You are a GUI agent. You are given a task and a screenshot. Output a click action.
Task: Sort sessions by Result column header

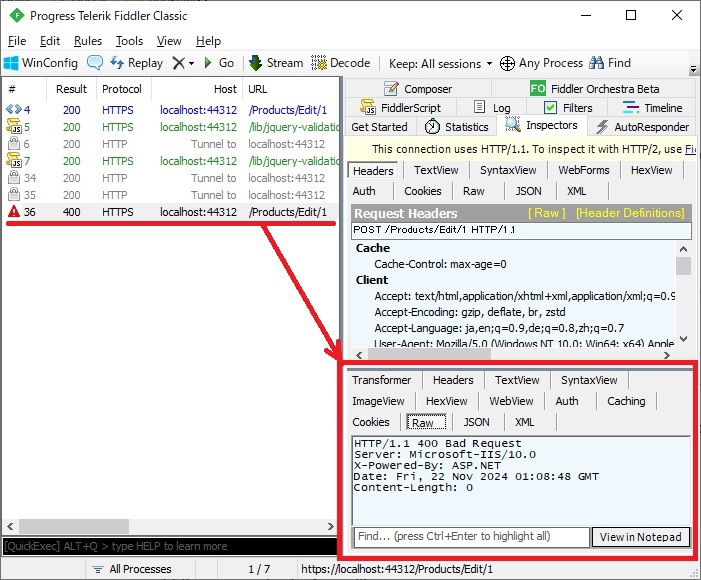[71, 89]
